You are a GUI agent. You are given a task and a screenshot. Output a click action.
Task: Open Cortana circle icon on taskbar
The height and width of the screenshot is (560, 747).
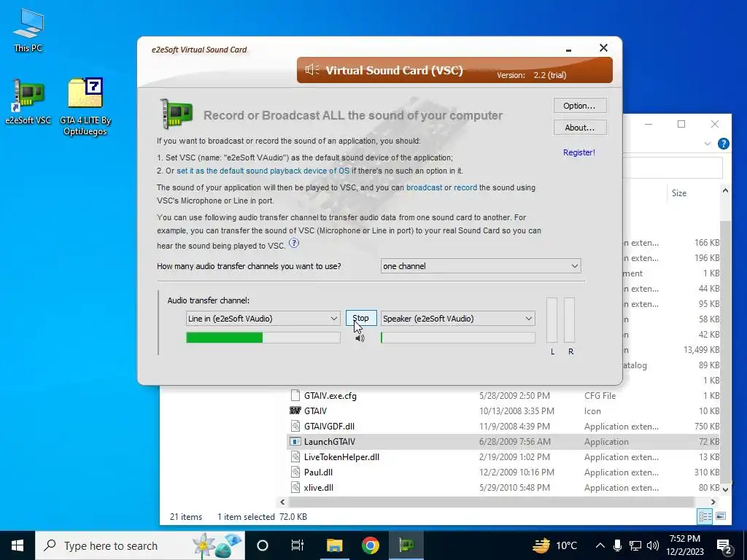point(263,545)
